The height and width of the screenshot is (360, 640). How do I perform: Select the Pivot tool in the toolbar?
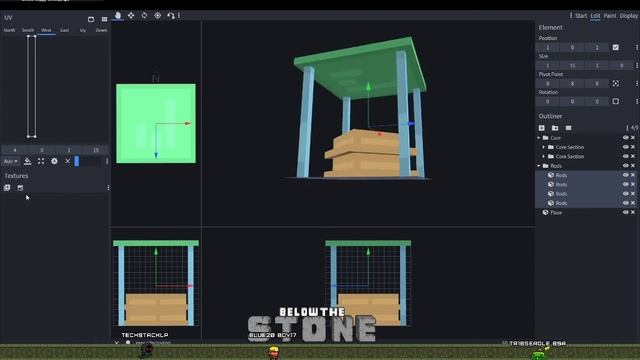[158, 16]
